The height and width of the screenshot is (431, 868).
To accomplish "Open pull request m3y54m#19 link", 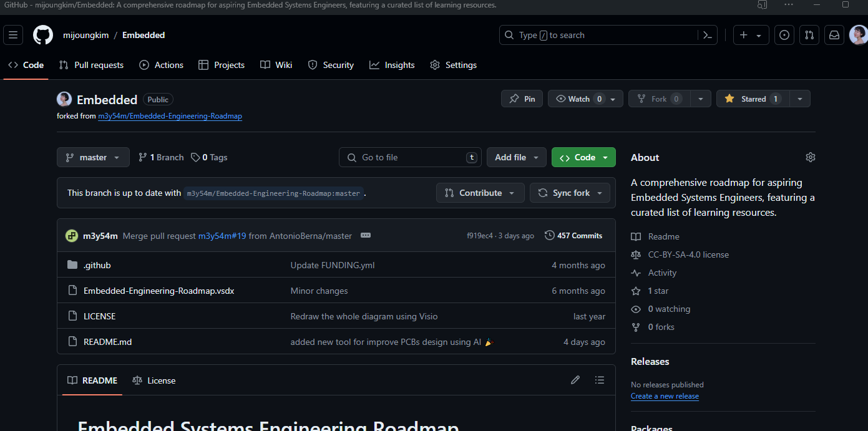I will pyautogui.click(x=222, y=236).
